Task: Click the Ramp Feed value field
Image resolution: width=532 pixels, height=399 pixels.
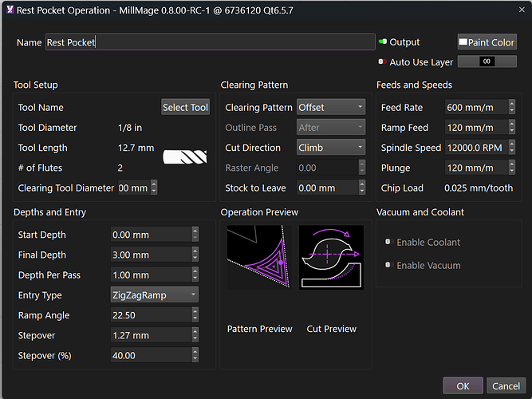Action: tap(476, 128)
